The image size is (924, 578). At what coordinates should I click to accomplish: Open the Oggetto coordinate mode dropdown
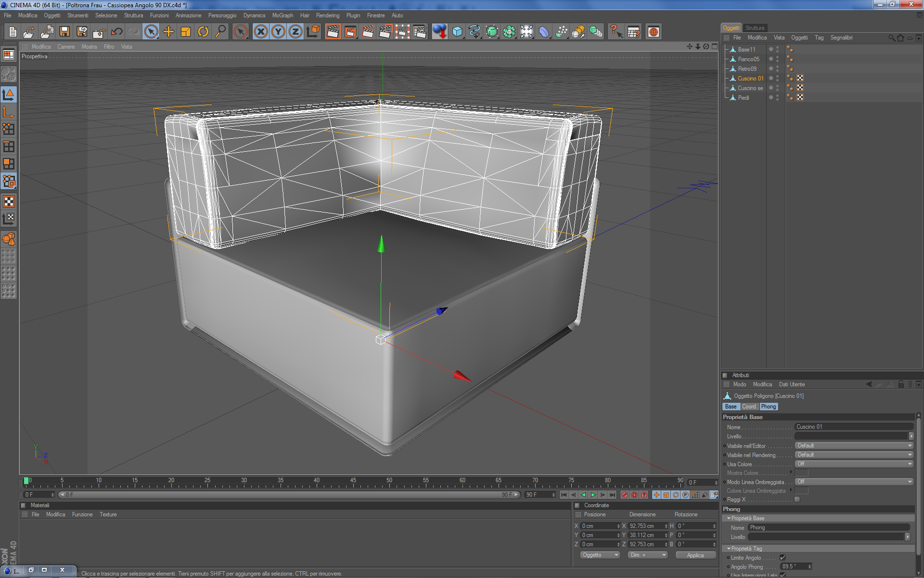click(600, 555)
